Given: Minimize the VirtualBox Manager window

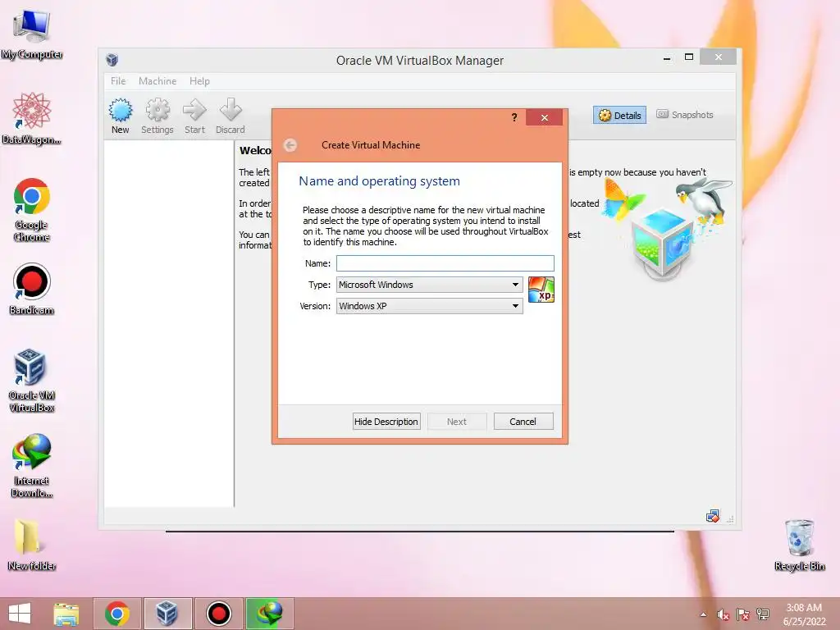Looking at the screenshot, I should point(667,58).
